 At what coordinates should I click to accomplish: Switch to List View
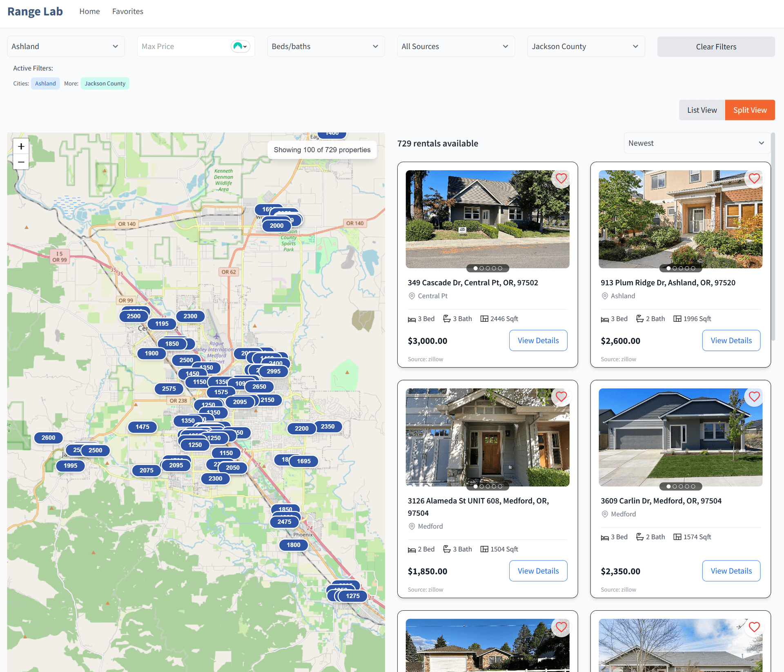[702, 110]
